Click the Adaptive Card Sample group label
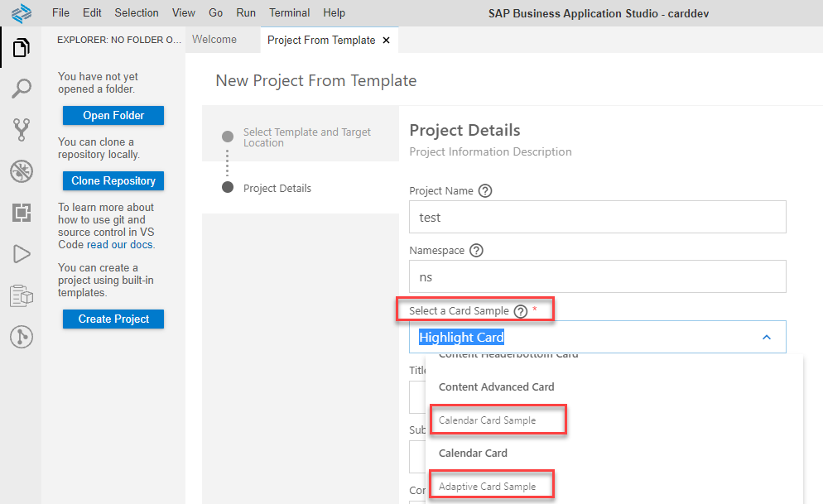The width and height of the screenshot is (823, 504). click(487, 487)
